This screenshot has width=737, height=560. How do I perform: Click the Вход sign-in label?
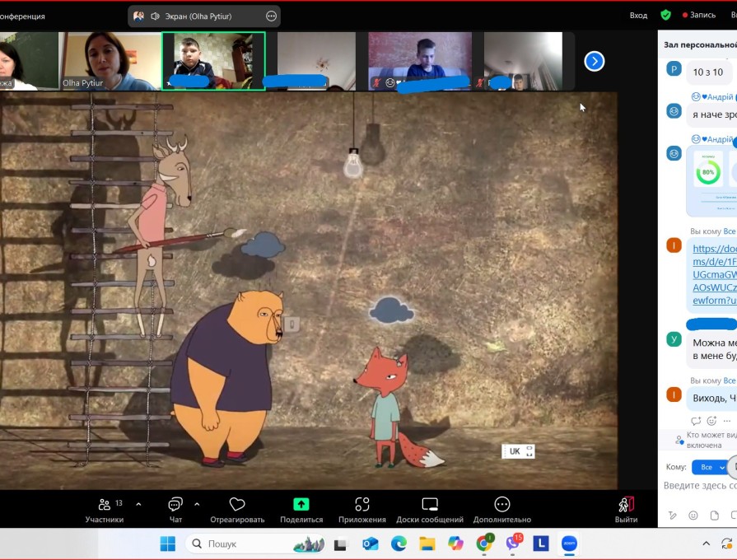[x=638, y=16]
